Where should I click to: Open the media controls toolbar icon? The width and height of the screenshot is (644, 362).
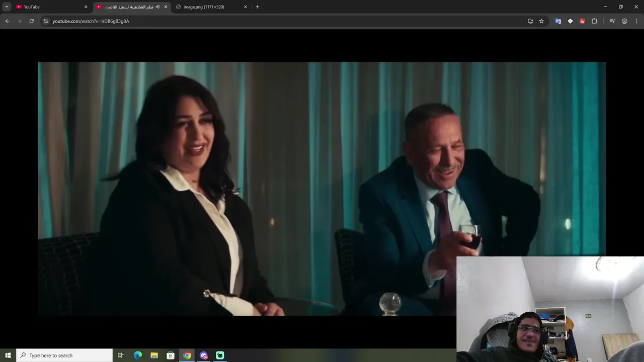point(612,21)
